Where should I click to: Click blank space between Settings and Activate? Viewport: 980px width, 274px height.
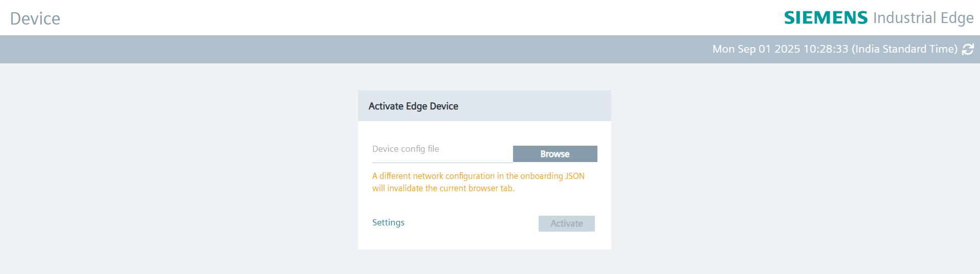coord(471,223)
